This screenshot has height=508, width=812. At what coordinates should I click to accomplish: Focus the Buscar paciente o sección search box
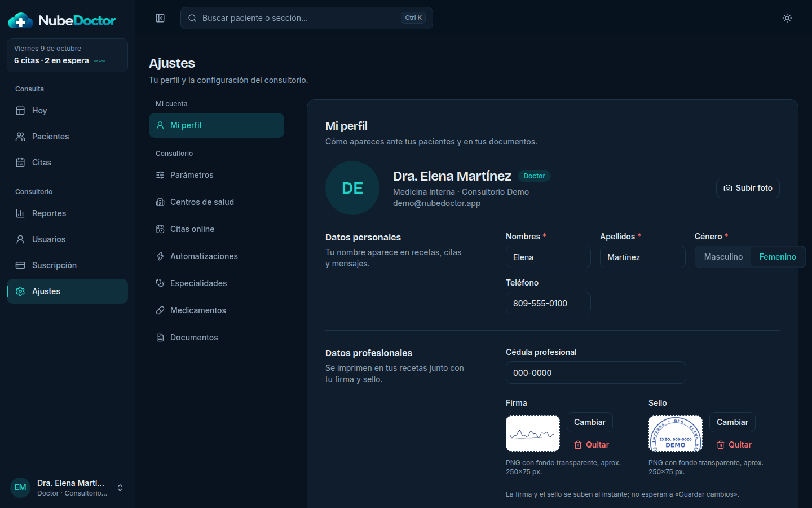307,18
